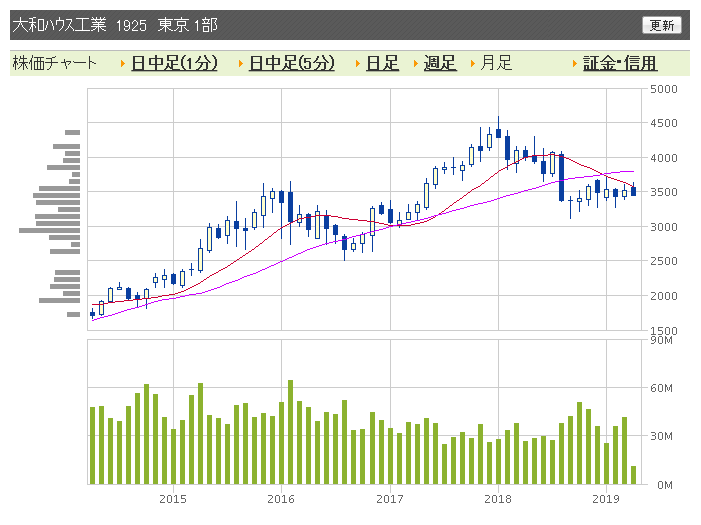This screenshot has width=701, height=525.
Task: Click the tallest green volume bar in 2016
Action: click(x=291, y=432)
